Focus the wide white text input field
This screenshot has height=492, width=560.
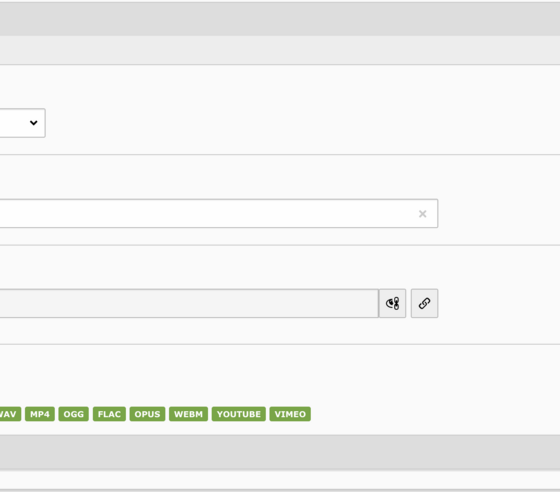(x=219, y=214)
